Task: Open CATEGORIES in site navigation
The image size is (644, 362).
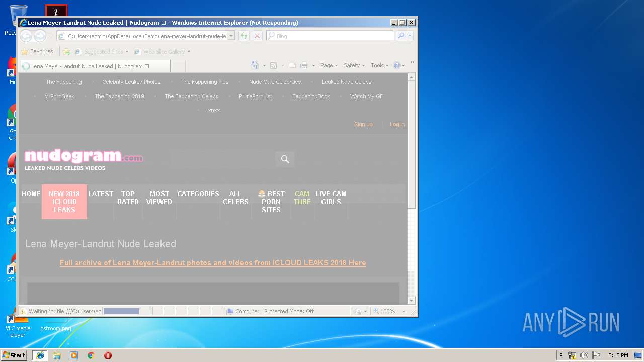Action: pos(198,194)
